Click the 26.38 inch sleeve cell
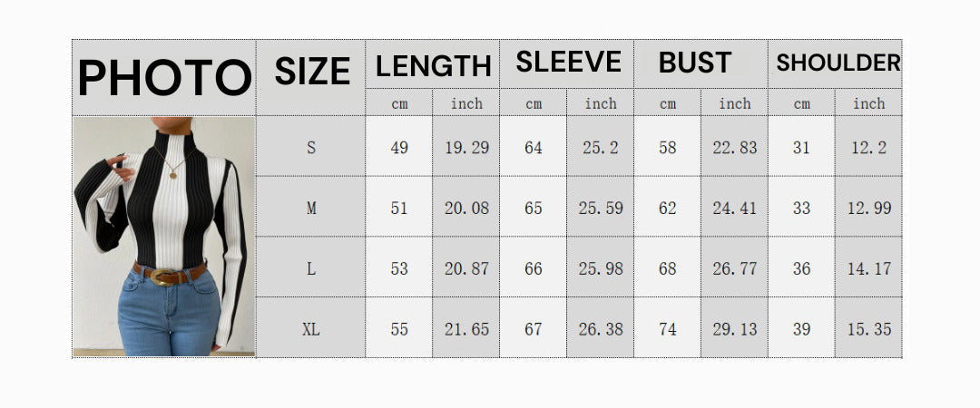Screen dimensions: 980x408 click(601, 329)
